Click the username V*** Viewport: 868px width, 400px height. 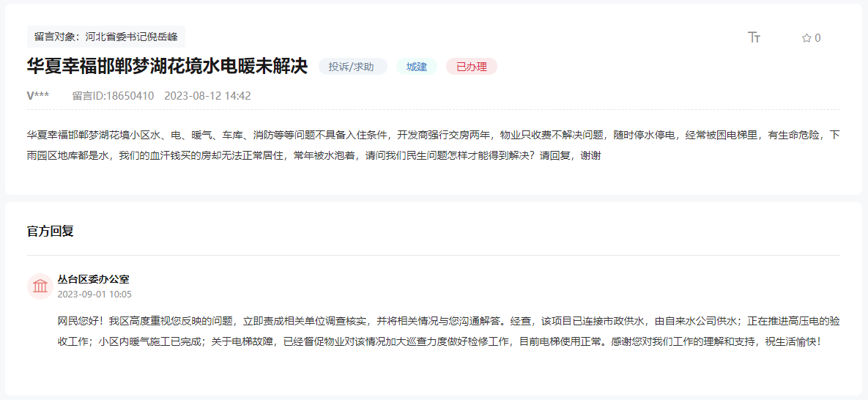click(x=38, y=96)
